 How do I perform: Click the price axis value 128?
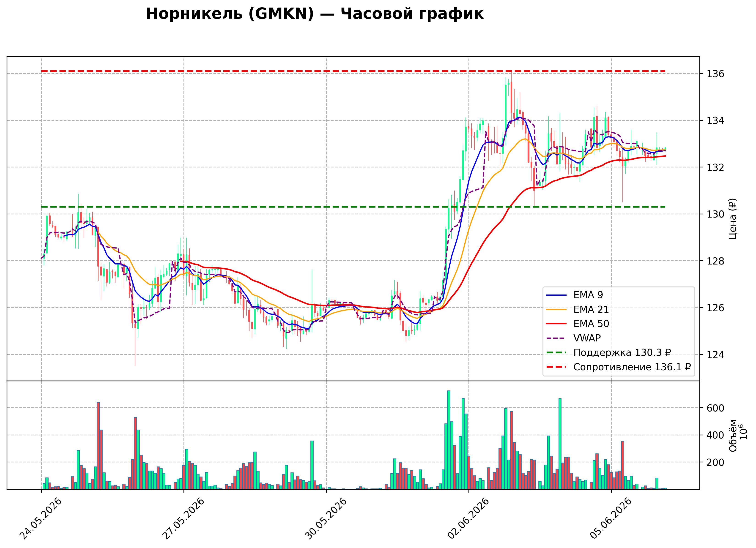[x=716, y=261]
